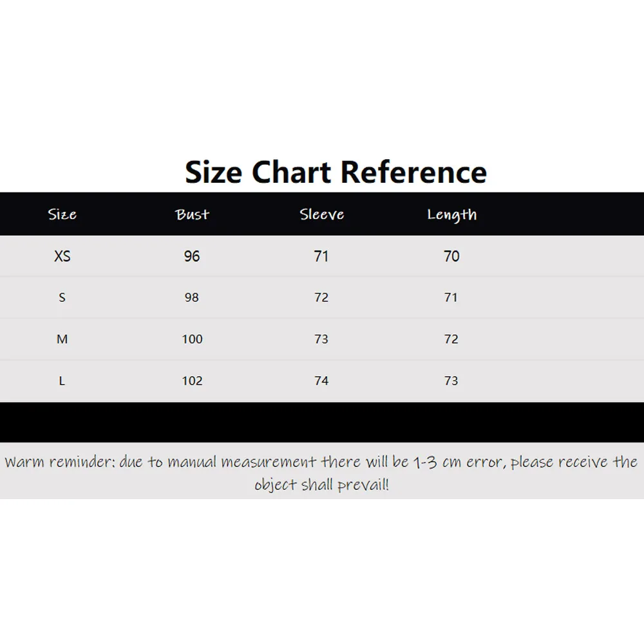Pick the bust value 96
The height and width of the screenshot is (644, 644).
[x=192, y=256]
